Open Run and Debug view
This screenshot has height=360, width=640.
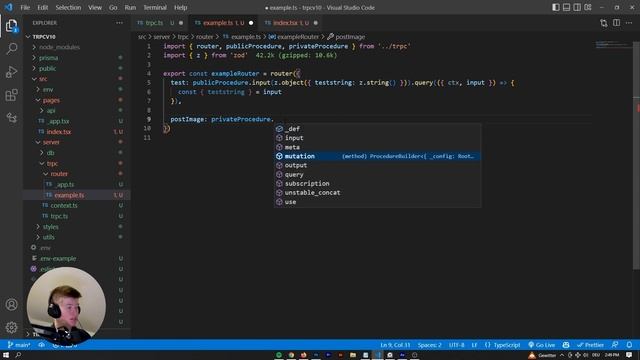(11, 72)
